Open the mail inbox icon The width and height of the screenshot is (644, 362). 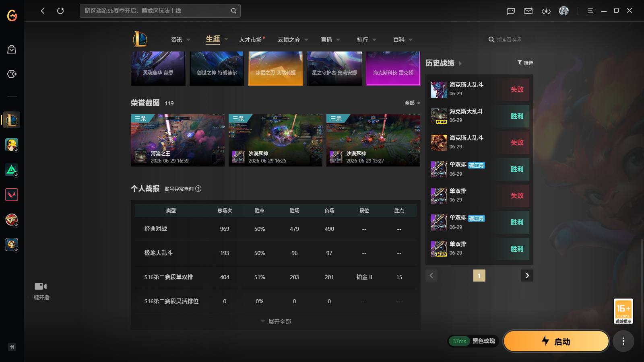528,11
